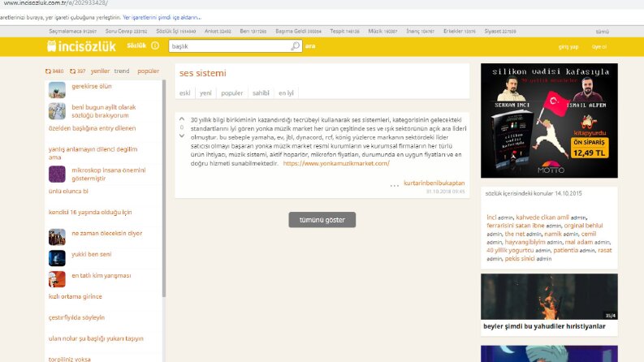Click the magnifier icon in search box
Image resolution: width=644 pixels, height=362 pixels.
tap(296, 46)
